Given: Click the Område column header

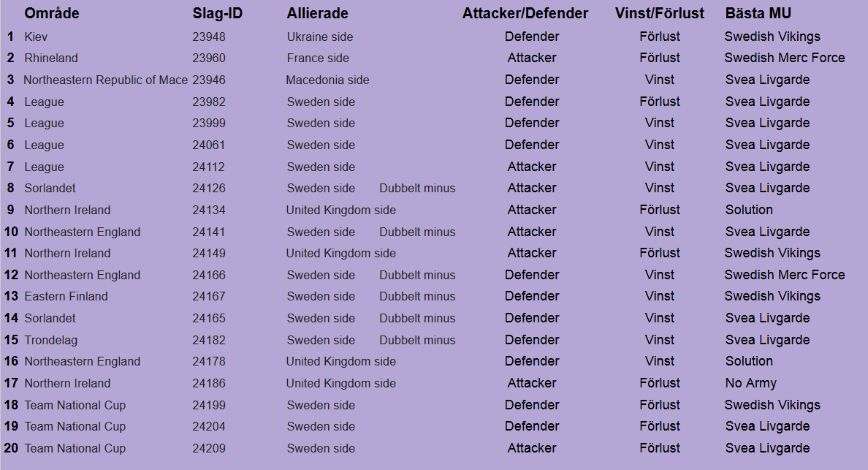Looking at the screenshot, I should pos(51,14).
